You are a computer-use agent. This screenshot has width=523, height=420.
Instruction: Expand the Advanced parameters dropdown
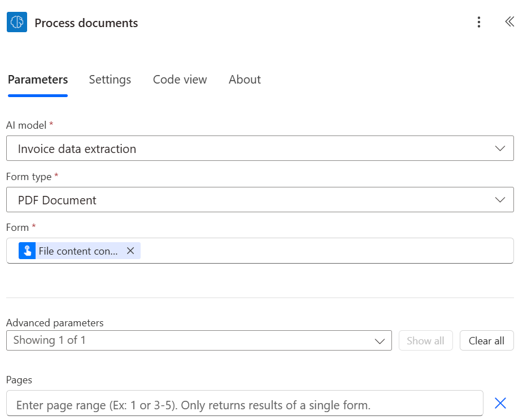pos(380,340)
